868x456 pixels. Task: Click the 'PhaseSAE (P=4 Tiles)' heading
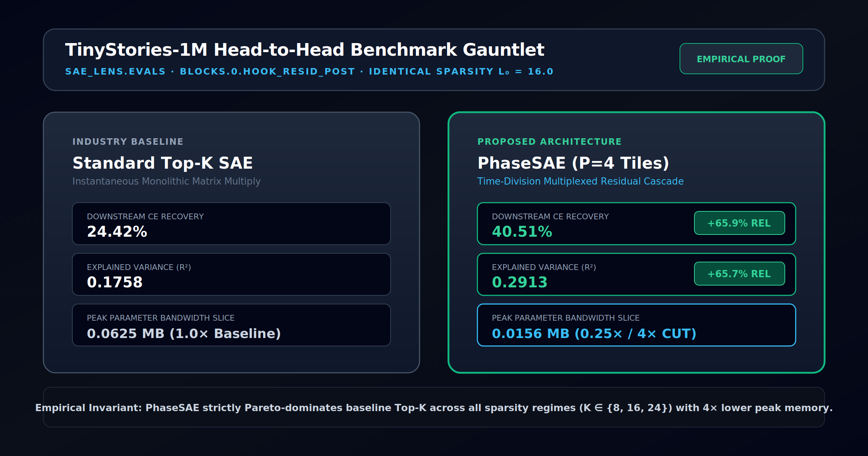573,163
